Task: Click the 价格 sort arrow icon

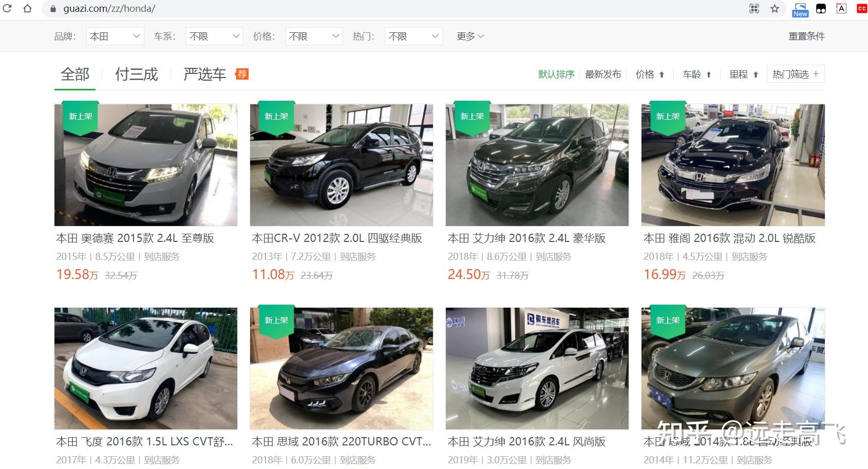Action: coord(662,74)
